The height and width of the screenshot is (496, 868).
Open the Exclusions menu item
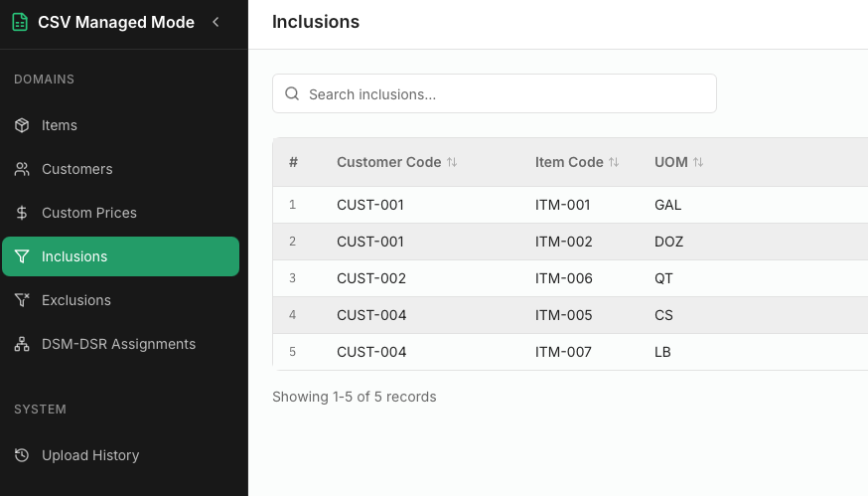(76, 300)
